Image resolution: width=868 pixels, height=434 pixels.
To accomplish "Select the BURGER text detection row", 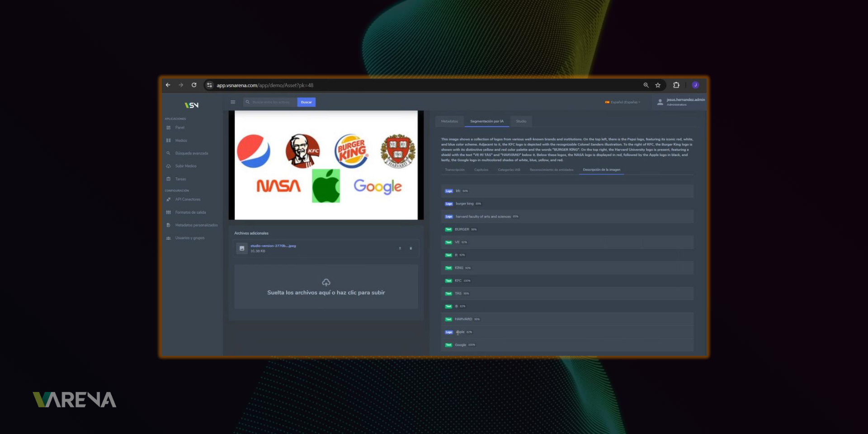I will click(567, 229).
